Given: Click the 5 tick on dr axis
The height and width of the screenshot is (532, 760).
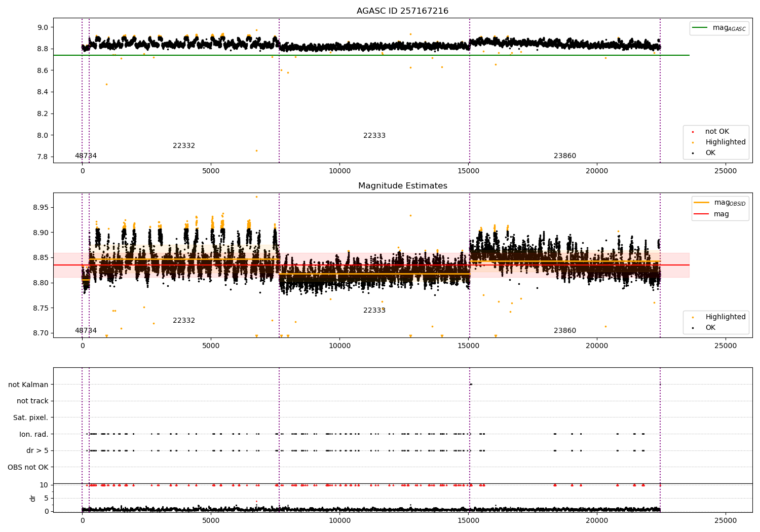Looking at the screenshot, I should [x=47, y=498].
